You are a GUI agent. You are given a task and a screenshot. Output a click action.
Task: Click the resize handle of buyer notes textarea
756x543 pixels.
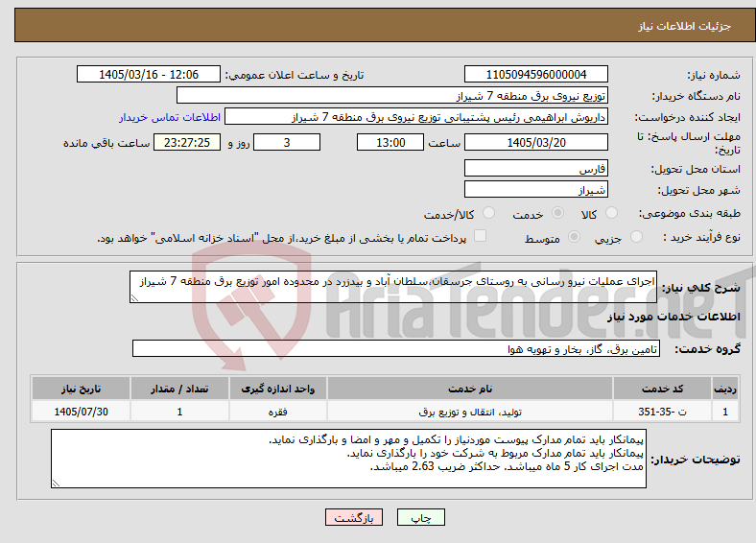[x=56, y=484]
